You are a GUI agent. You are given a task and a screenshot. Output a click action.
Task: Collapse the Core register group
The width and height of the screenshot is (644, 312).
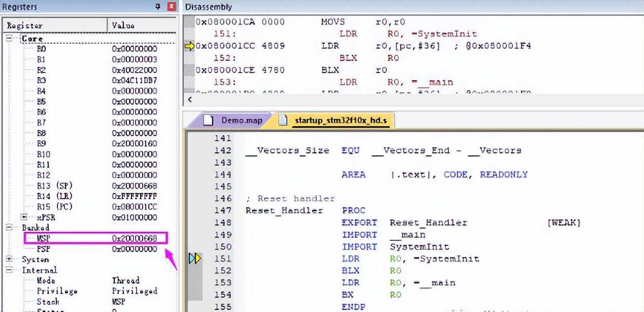click(x=9, y=39)
